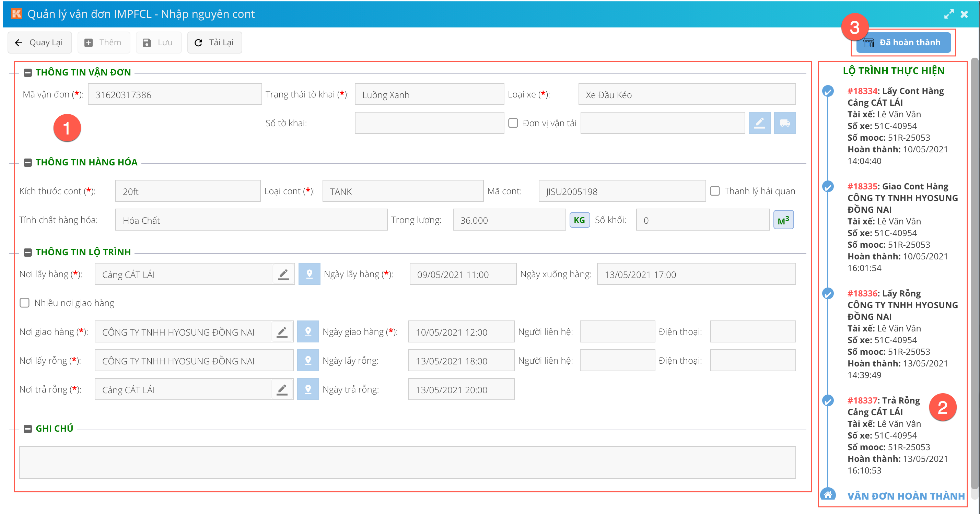Open route step #18335 link

862,186
